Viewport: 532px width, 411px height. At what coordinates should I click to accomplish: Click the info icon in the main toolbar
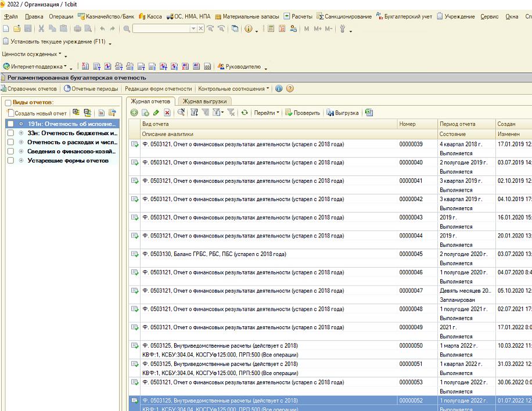(x=249, y=29)
